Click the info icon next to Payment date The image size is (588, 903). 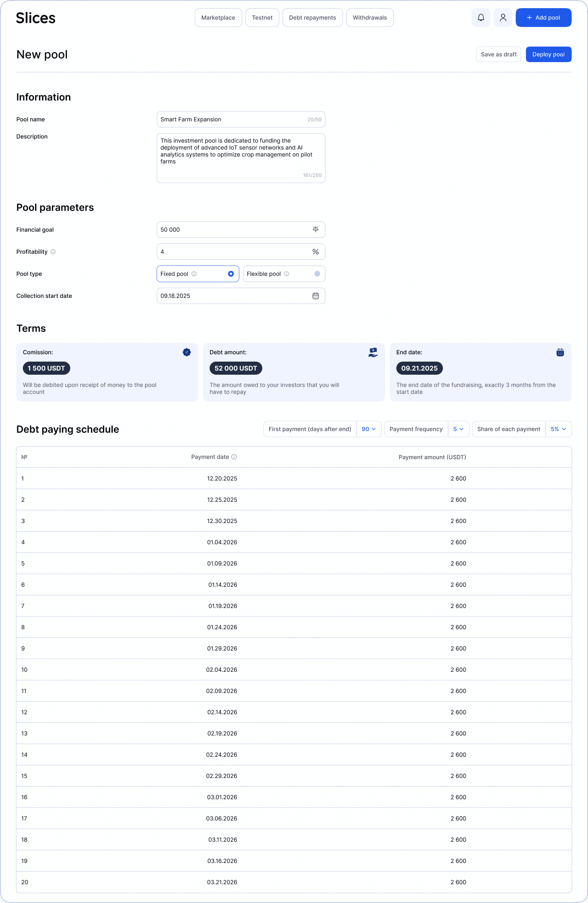point(234,457)
